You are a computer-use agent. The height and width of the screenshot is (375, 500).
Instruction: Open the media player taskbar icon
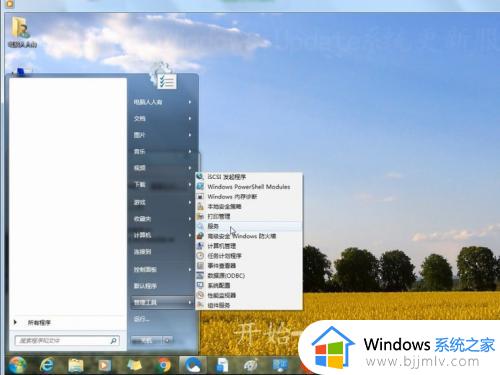(x=105, y=365)
